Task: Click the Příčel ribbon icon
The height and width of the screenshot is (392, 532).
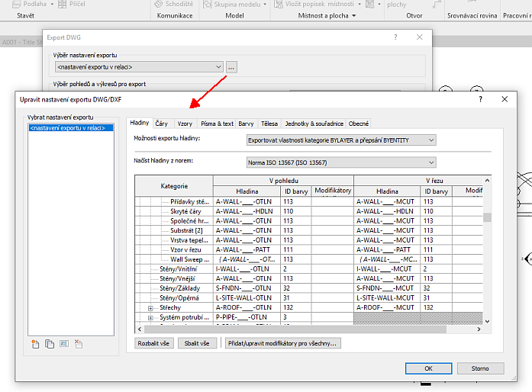Action: point(62,4)
